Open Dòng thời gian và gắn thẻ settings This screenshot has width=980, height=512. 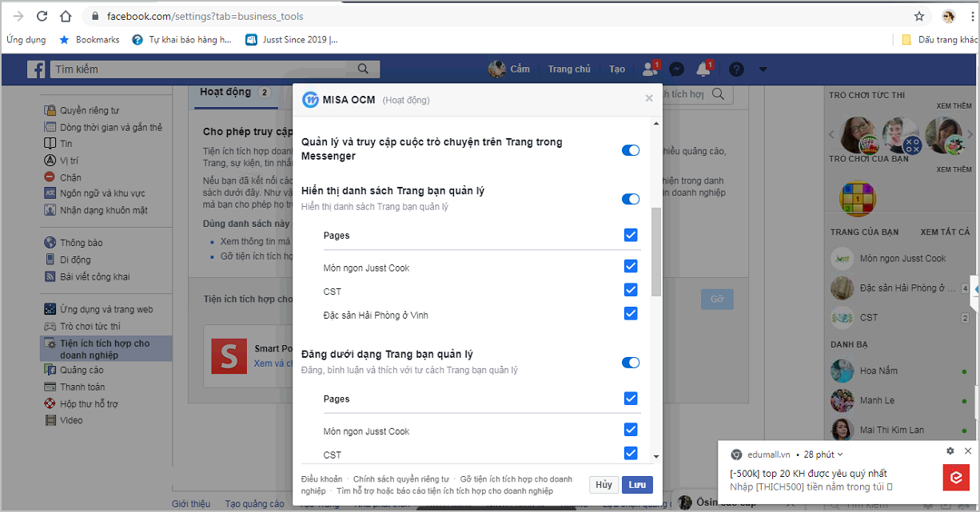(x=103, y=127)
